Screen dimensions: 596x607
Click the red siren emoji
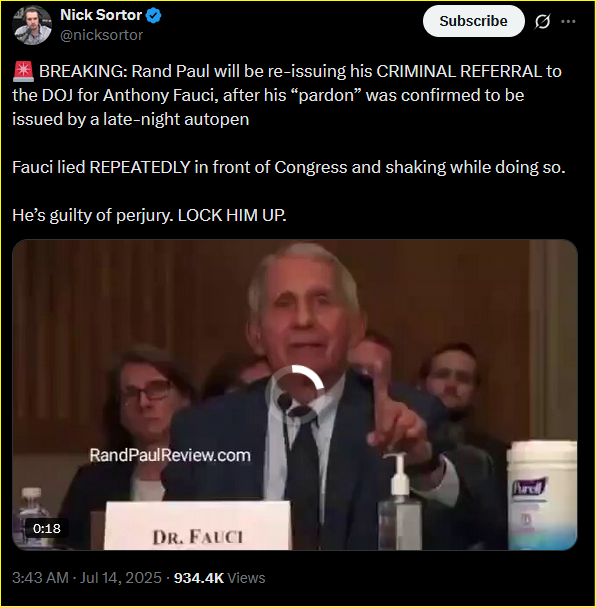click(x=23, y=72)
